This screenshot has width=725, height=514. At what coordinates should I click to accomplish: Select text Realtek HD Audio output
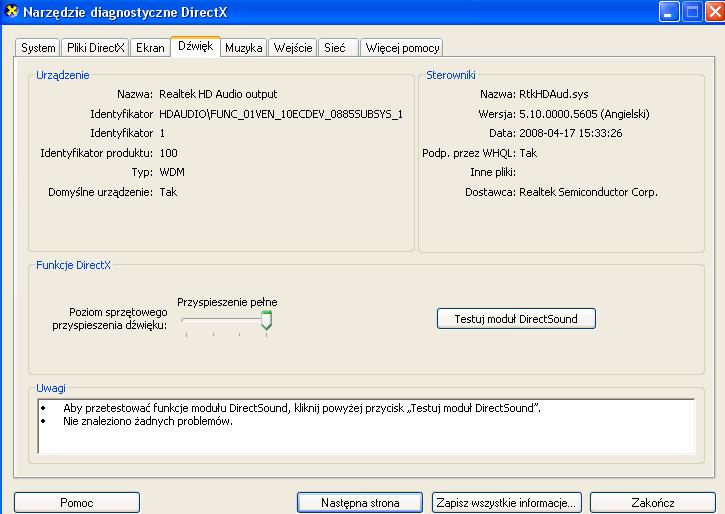[218, 94]
